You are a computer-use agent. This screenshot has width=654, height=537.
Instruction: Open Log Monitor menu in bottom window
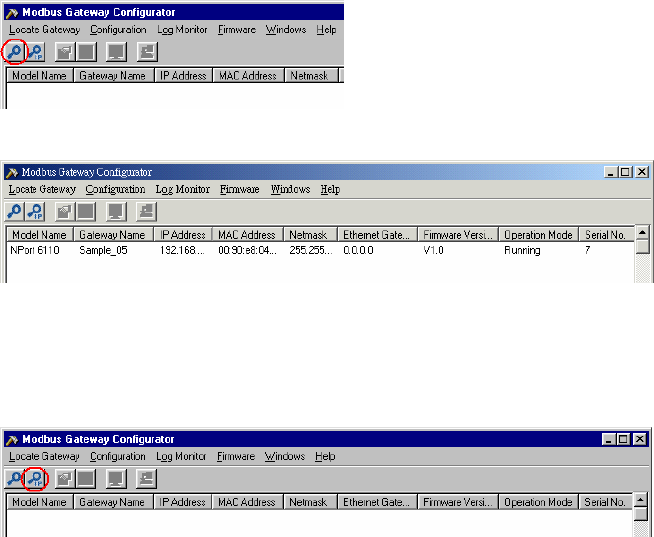[181, 456]
